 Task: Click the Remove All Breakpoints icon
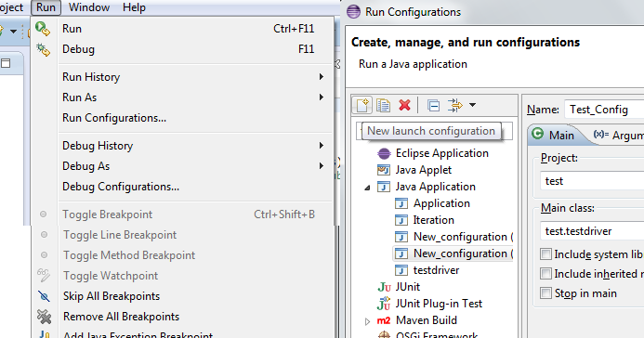pos(44,317)
